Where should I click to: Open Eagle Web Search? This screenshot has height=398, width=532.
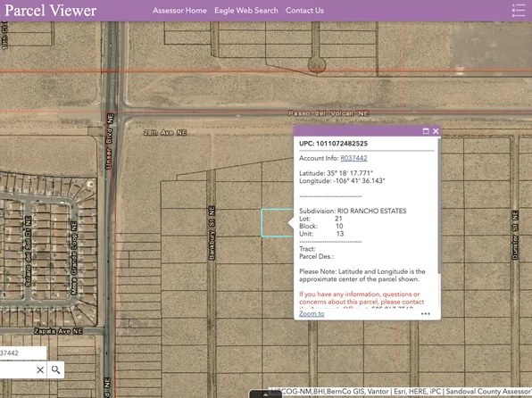246,11
